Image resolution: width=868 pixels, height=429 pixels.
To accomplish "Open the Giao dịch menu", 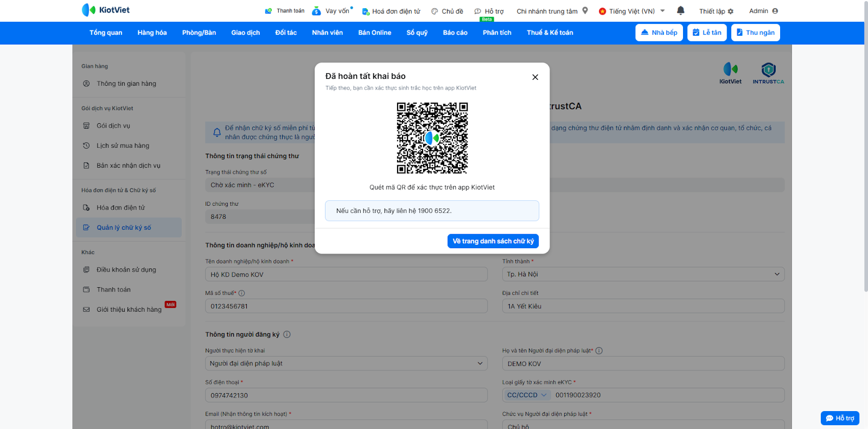I will (246, 33).
